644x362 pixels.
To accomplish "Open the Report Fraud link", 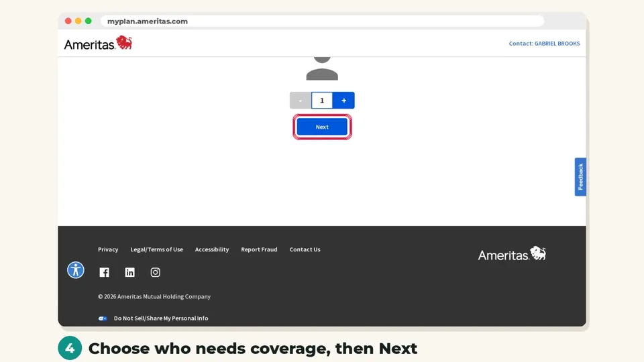I will (259, 249).
